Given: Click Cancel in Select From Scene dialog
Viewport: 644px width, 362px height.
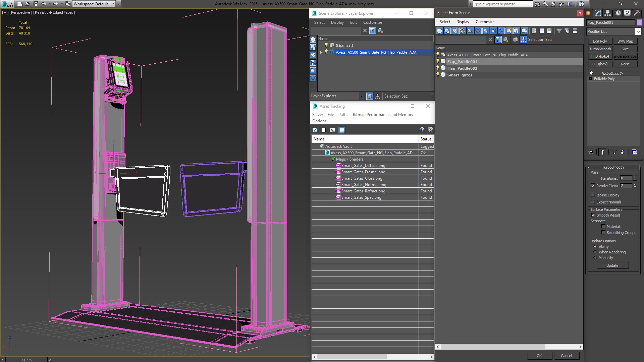Looking at the screenshot, I should point(566,356).
